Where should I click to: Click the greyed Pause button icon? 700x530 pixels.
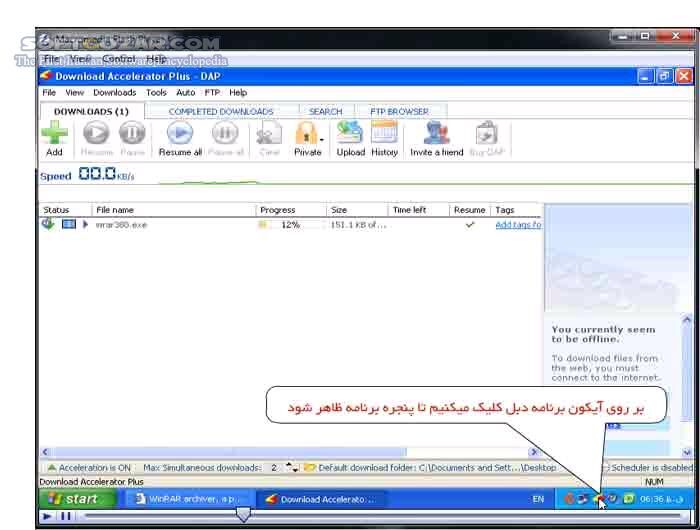[132, 133]
